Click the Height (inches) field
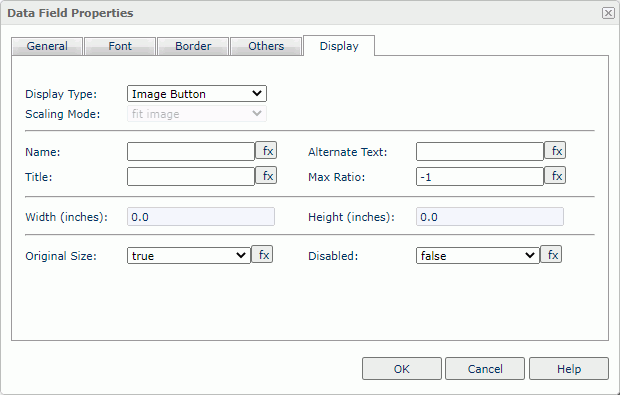Image resolution: width=620 pixels, height=395 pixels. pos(490,217)
